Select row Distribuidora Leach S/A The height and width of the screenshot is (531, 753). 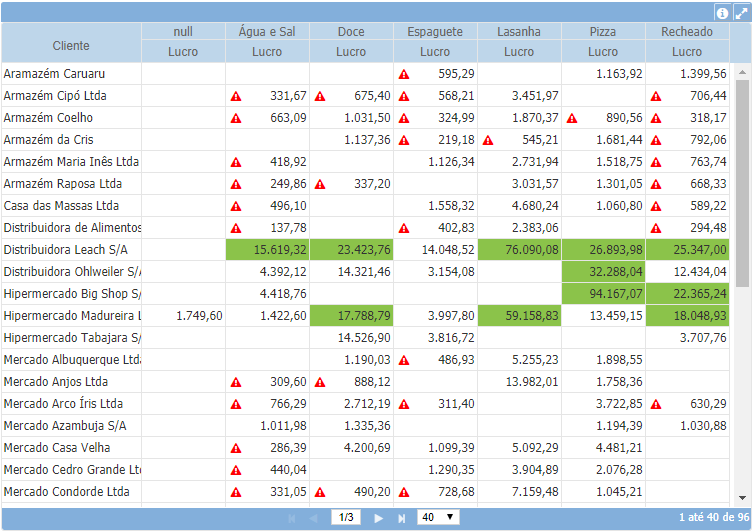(365, 250)
